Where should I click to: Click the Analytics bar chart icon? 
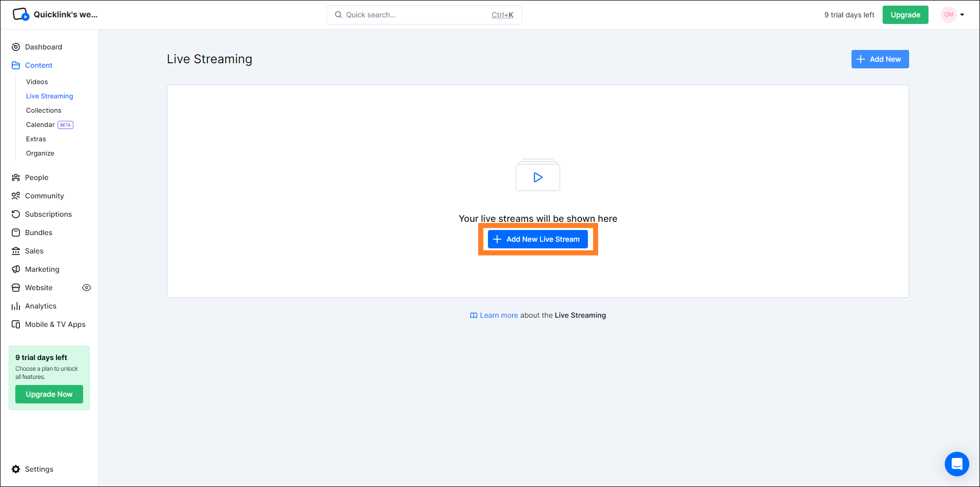[16, 306]
